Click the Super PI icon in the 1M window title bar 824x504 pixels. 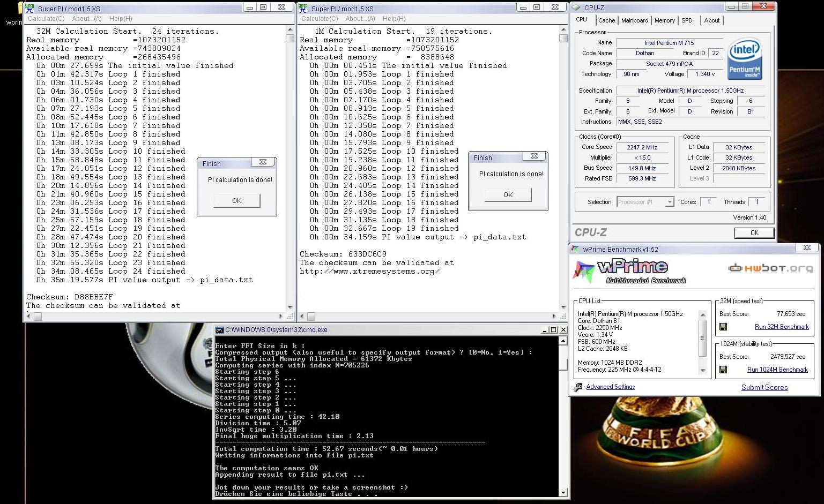(x=303, y=8)
